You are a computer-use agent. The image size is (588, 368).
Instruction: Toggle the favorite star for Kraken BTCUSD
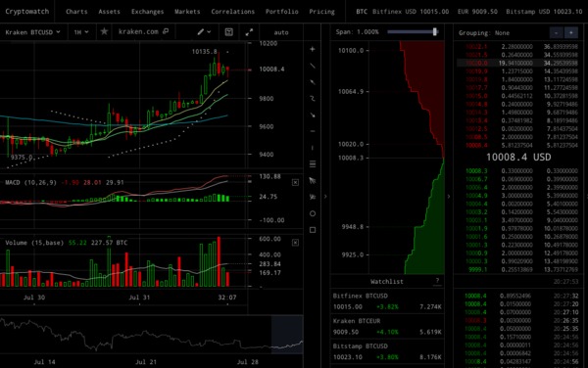coord(104,32)
